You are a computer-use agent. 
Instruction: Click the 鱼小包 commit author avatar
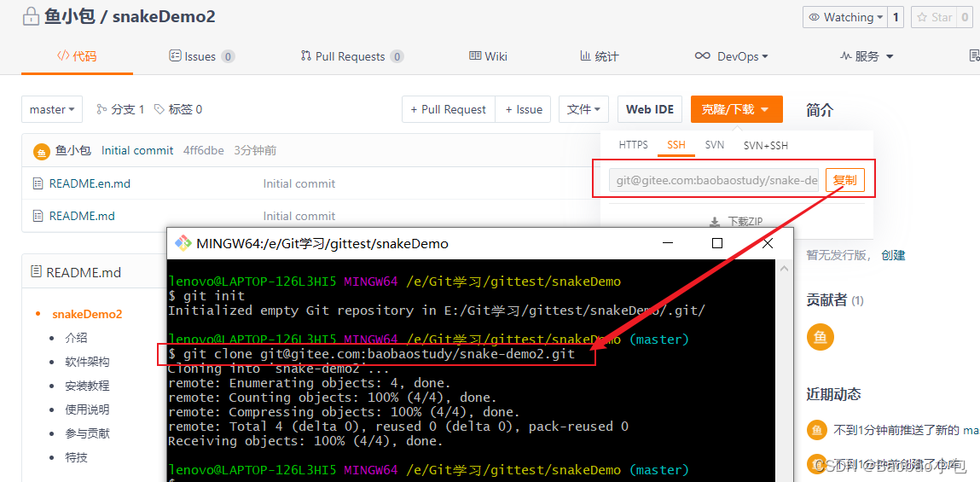pyautogui.click(x=41, y=151)
